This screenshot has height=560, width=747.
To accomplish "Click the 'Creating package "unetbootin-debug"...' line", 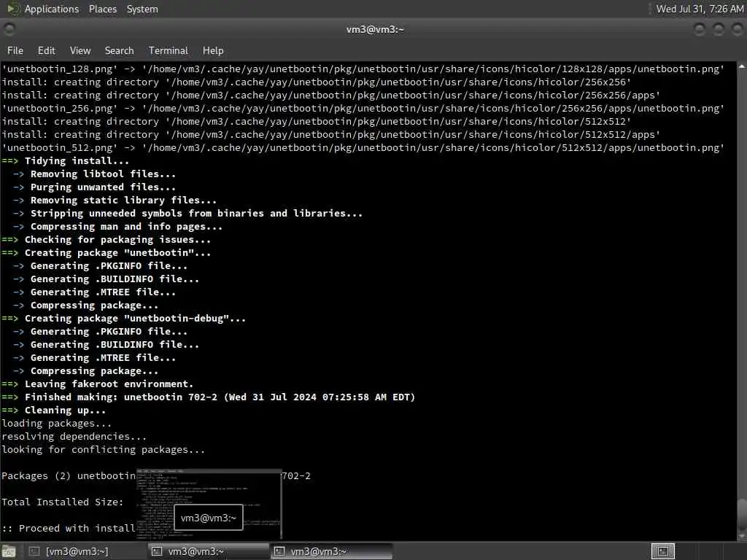I will (124, 319).
